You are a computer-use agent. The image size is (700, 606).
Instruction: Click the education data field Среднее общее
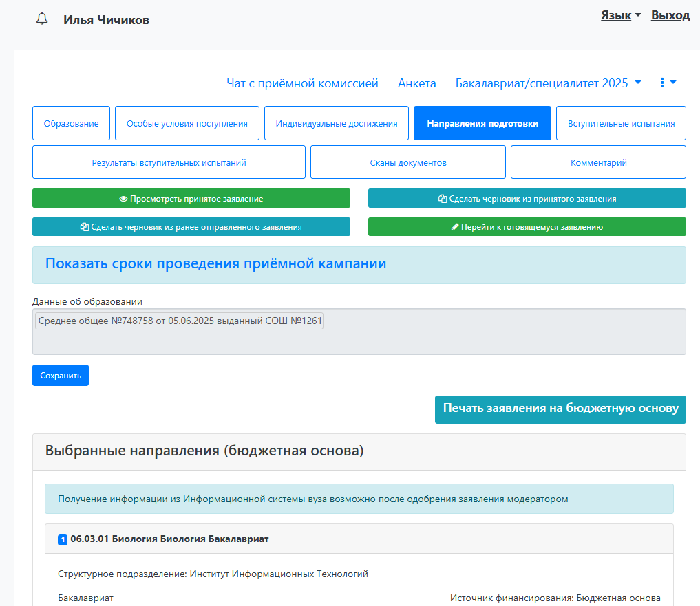[x=180, y=321]
